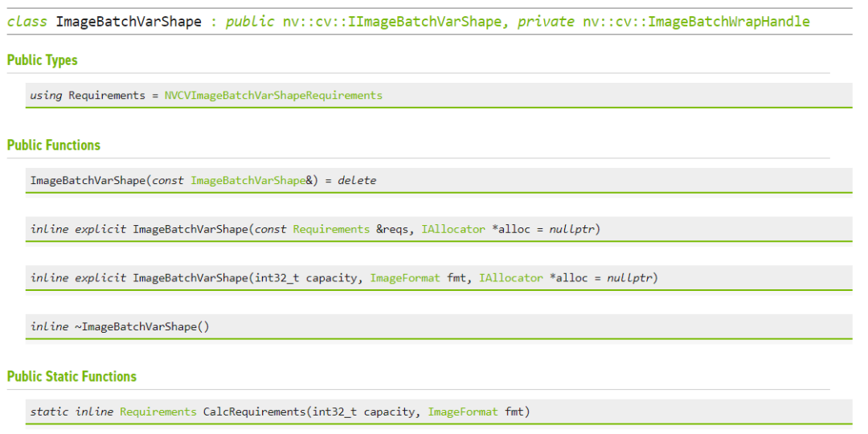Open IAllocator link in the reqs constructor
This screenshot has height=434, width=868.
tap(453, 229)
